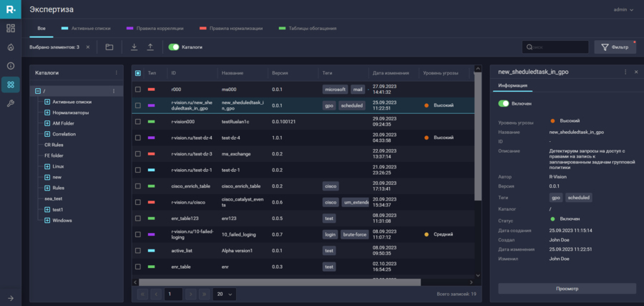Expand sidebar with bottom arrow icon
This screenshot has height=306, width=644.
click(11, 298)
